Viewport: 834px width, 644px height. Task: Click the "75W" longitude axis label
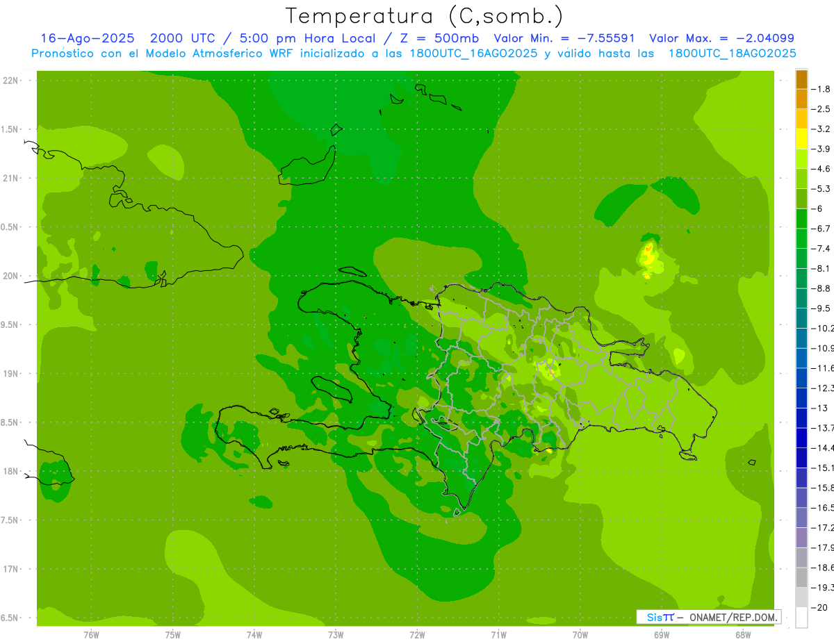[173, 635]
